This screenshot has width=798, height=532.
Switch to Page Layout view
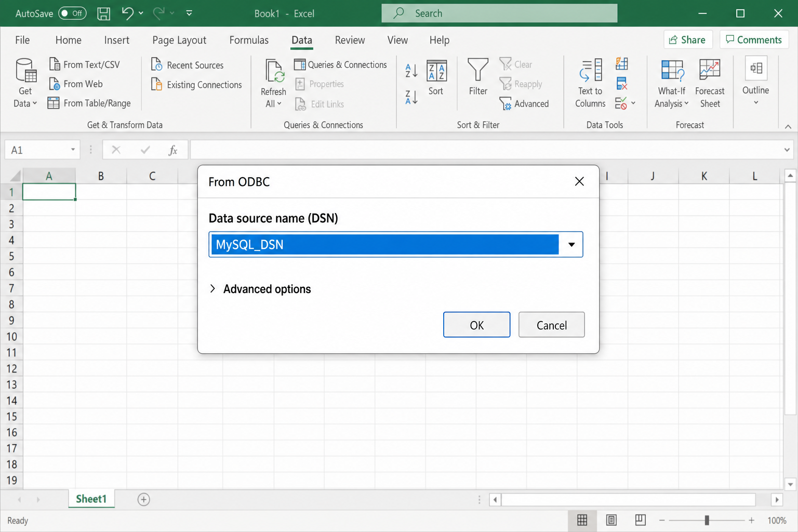tap(611, 520)
